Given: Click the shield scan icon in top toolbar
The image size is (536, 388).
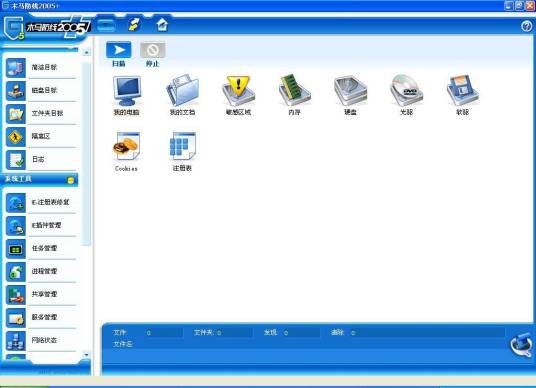Looking at the screenshot, I should (x=106, y=25).
